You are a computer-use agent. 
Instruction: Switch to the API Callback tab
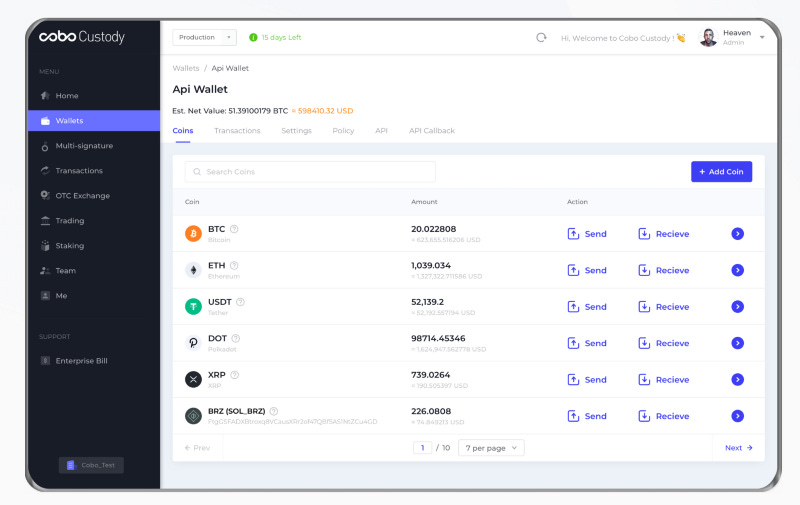pos(432,131)
